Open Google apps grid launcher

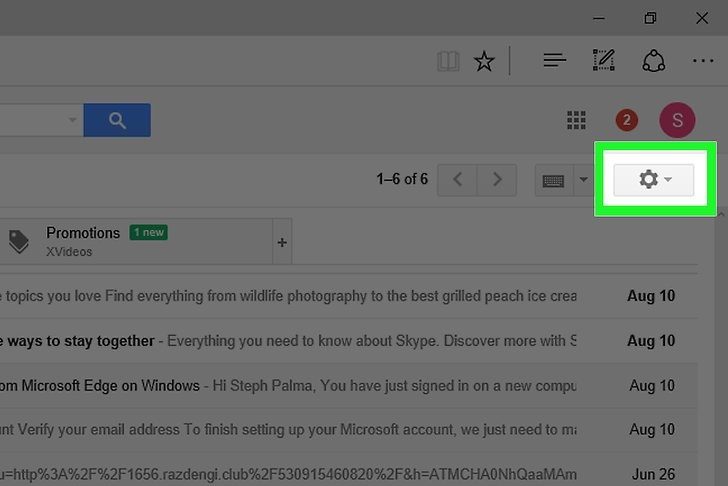(x=576, y=121)
